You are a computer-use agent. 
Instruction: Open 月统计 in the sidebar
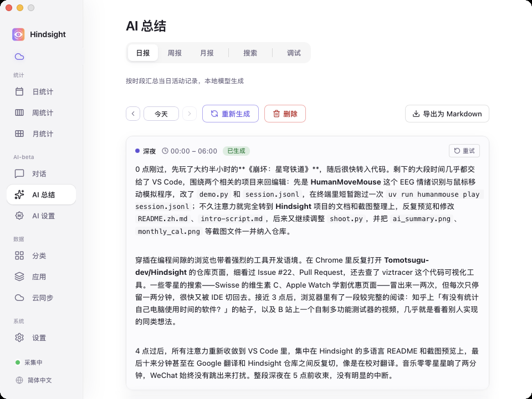pos(42,134)
